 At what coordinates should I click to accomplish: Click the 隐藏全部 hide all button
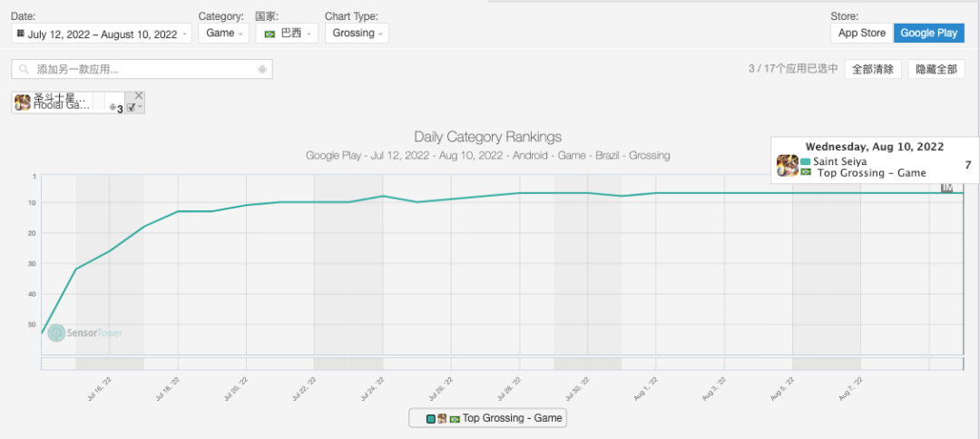click(936, 69)
